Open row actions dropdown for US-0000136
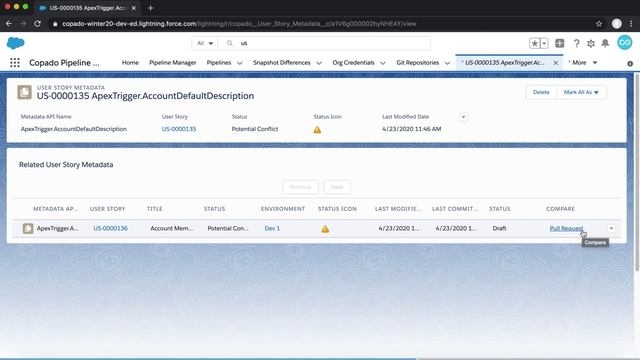 (x=611, y=229)
